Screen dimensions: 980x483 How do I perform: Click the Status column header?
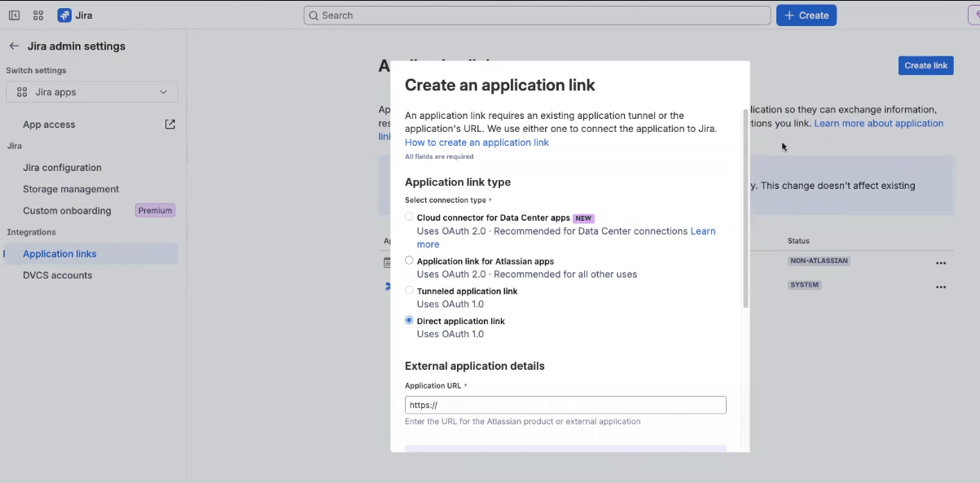pos(798,241)
